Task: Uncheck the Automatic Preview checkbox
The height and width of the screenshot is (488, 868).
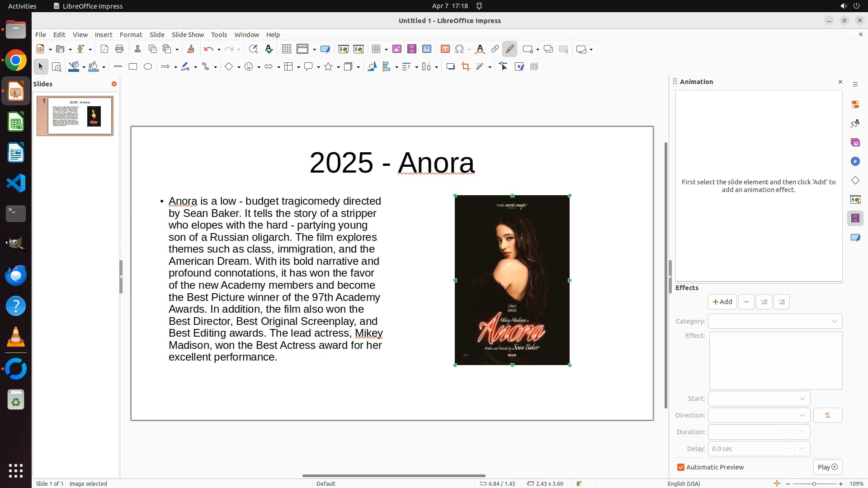Action: click(681, 467)
